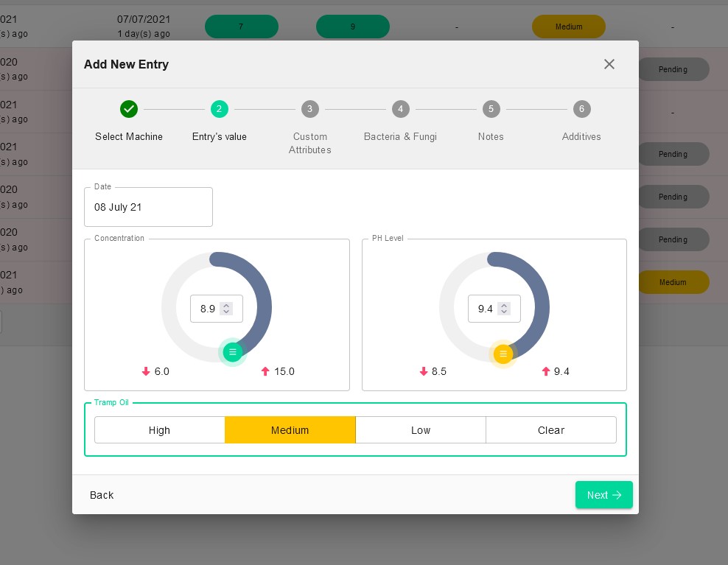This screenshot has width=728, height=565.
Task: Set Tramp Oil to High
Action: (x=159, y=430)
